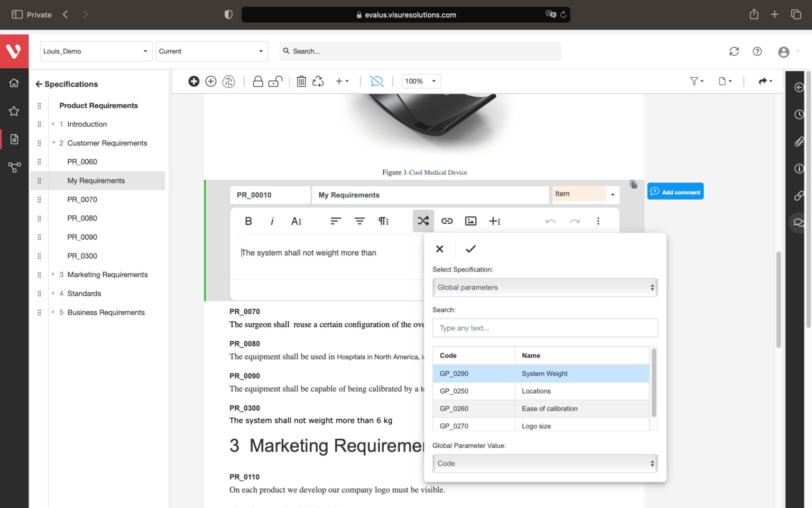Image resolution: width=812 pixels, height=508 pixels.
Task: Type in the Search text field of the dialog
Action: (x=545, y=328)
